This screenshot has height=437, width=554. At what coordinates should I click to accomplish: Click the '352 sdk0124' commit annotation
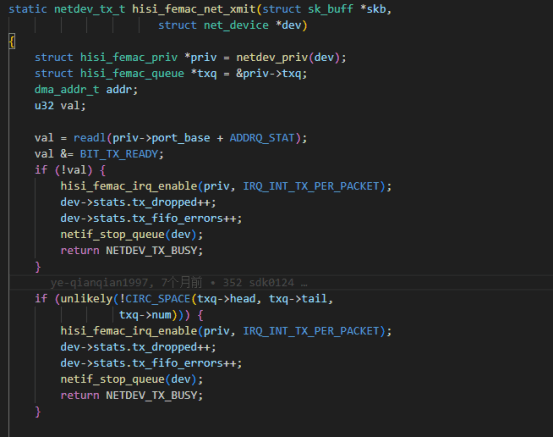click(x=258, y=283)
